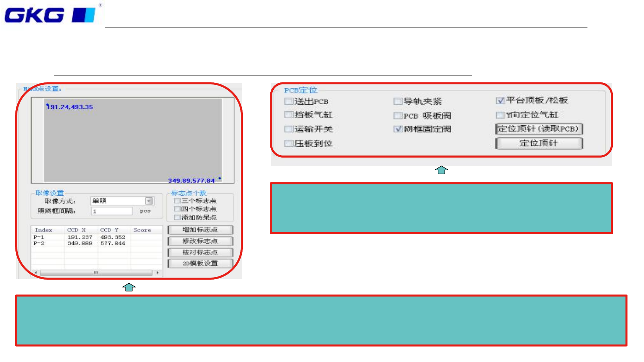Toggle the 送出PCB checkbox

[x=288, y=101]
